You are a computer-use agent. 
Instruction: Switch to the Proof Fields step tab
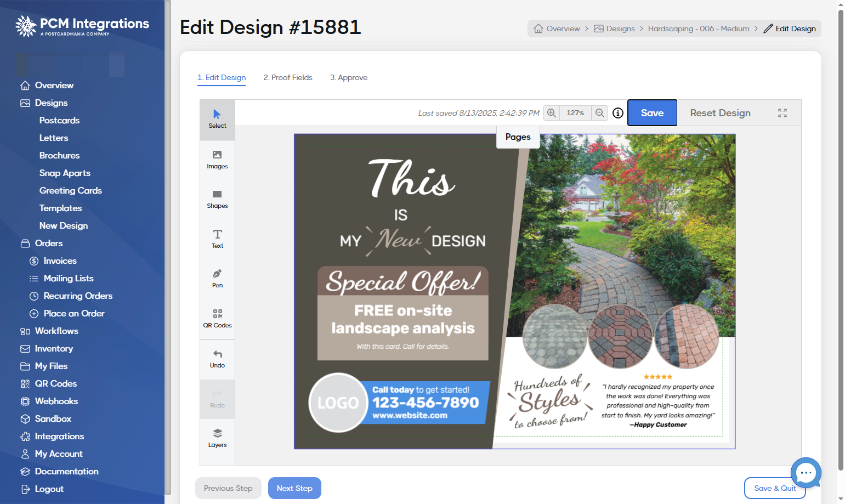[288, 77]
